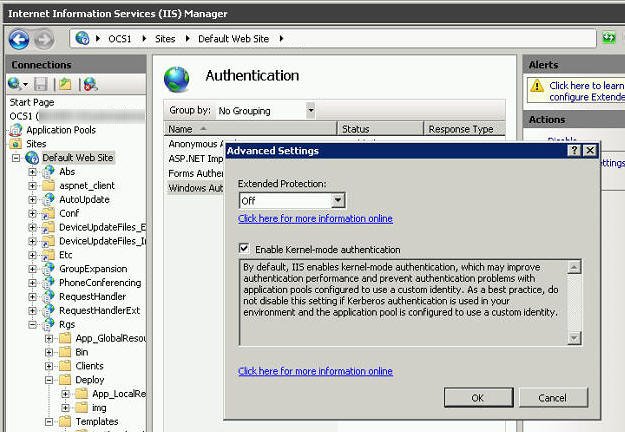Open the kernel-mode info link near OK
625x432 pixels.
pos(315,371)
